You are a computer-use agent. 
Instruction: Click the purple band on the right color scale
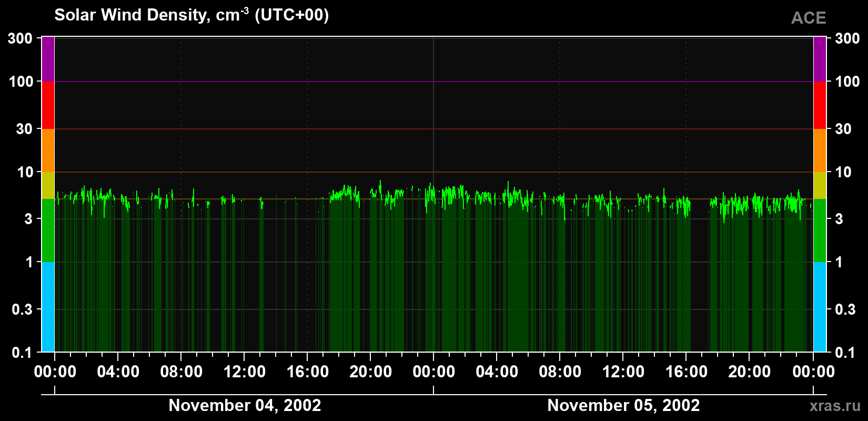[x=820, y=59]
